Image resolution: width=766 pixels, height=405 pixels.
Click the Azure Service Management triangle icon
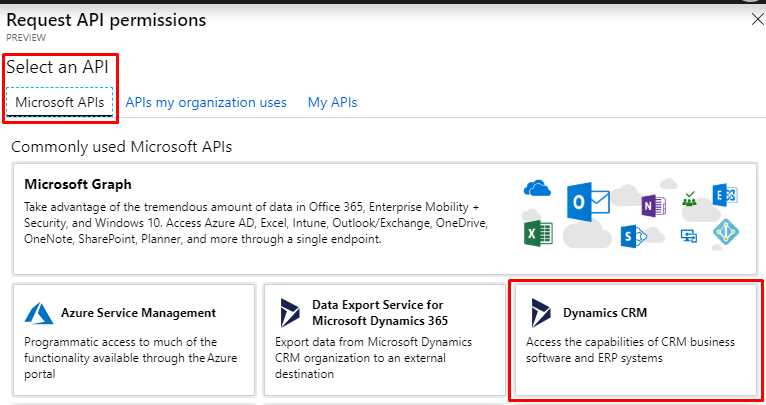(x=39, y=313)
